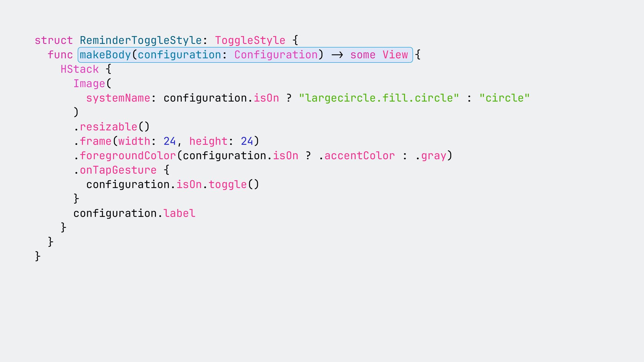Click the configuration.label property
The width and height of the screenshot is (644, 362).
[x=134, y=214]
